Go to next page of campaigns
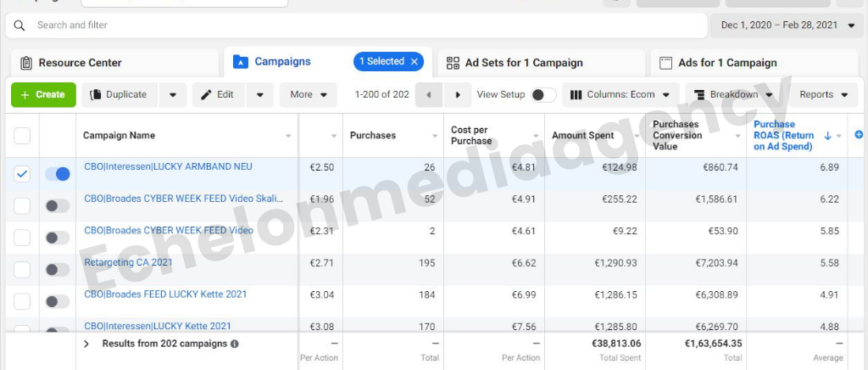This screenshot has width=868, height=370. 458,95
